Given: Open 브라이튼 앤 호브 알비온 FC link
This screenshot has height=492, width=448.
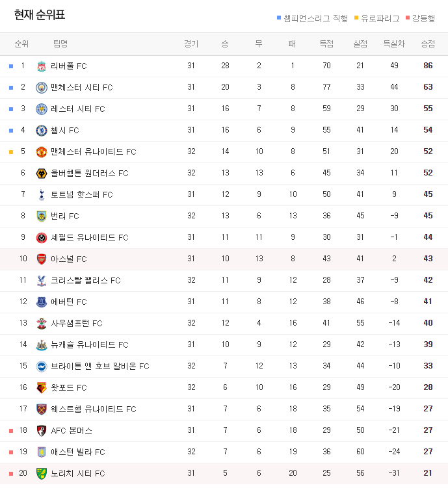Looking at the screenshot, I should 100,366.
